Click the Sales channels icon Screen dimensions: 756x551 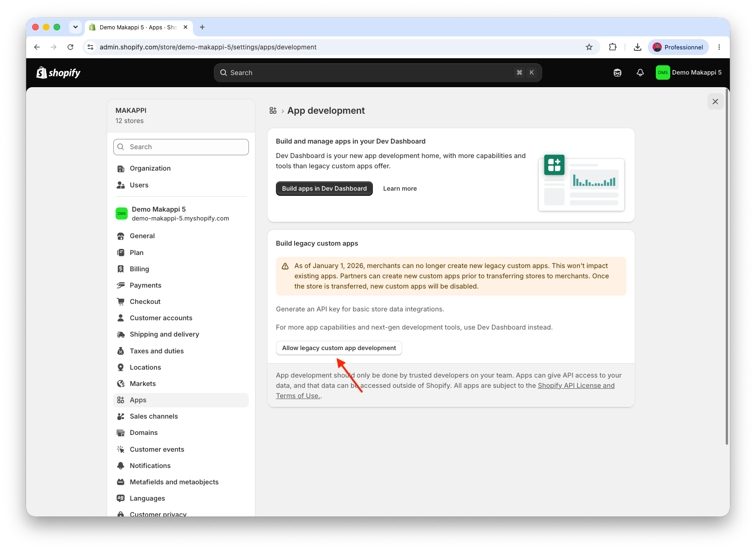121,416
